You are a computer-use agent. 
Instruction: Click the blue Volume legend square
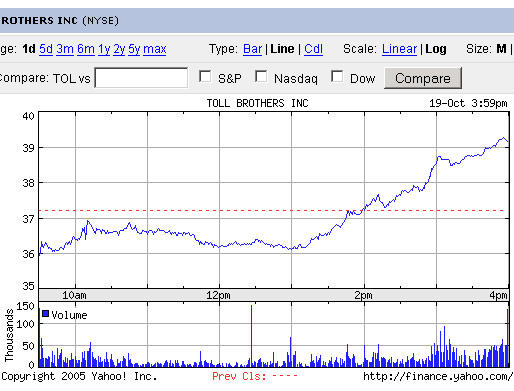click(x=46, y=314)
